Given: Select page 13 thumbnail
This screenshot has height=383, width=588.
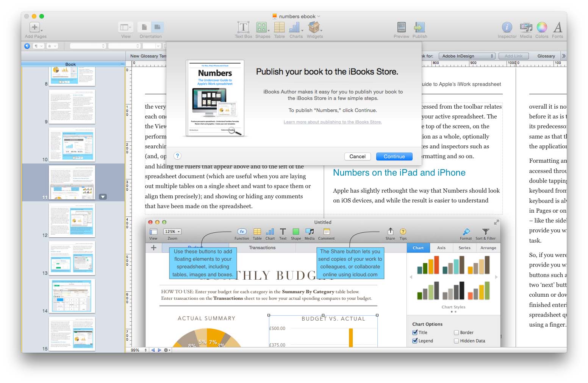Looking at the screenshot, I should click(x=72, y=258).
